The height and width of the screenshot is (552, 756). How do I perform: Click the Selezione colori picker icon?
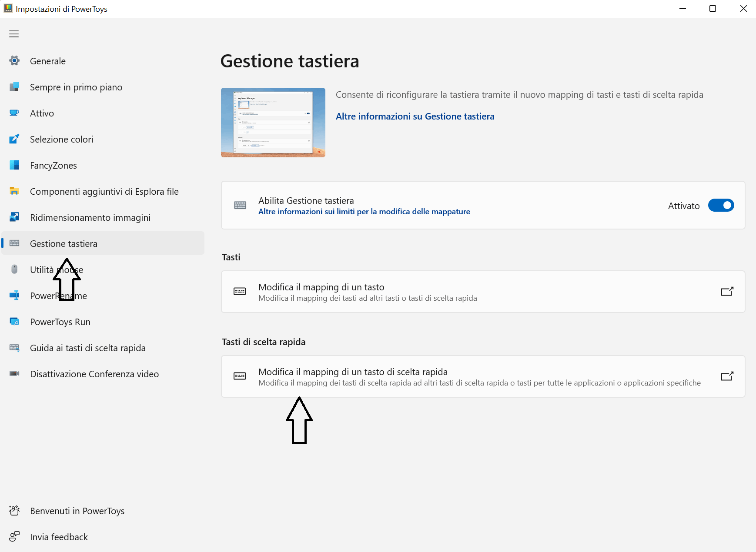tap(14, 139)
